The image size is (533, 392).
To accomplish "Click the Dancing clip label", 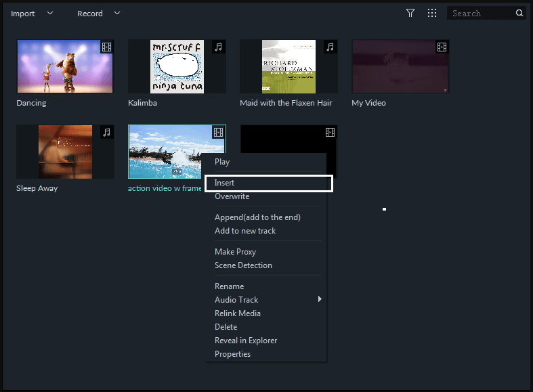I will 31,103.
